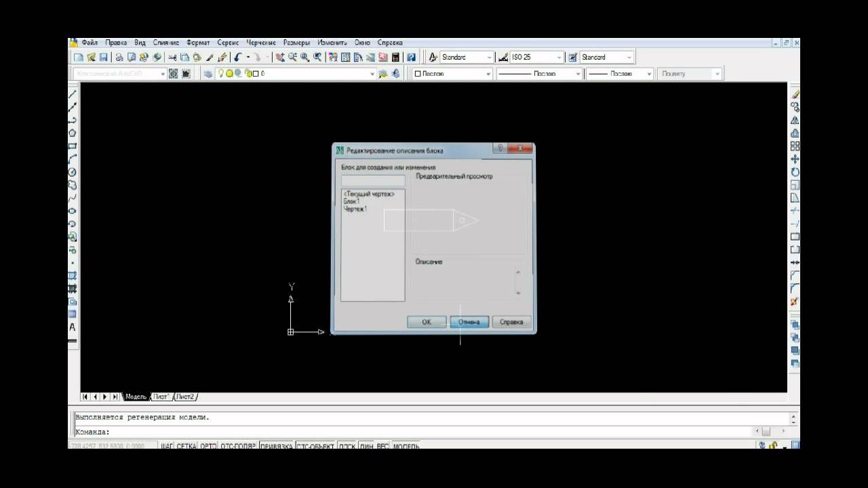Viewport: 868px width, 488px height.
Task: Click the horizontal scrollbar of the command line
Action: [x=770, y=431]
